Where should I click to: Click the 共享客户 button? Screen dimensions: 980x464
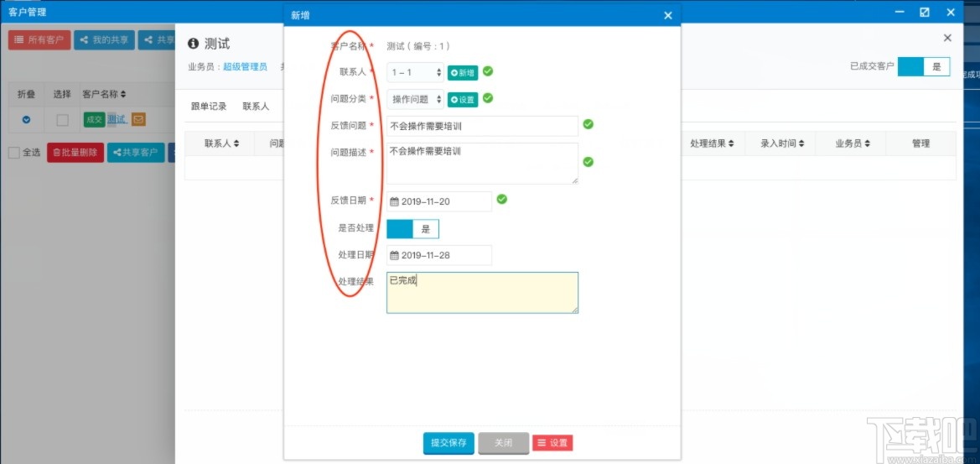(136, 152)
